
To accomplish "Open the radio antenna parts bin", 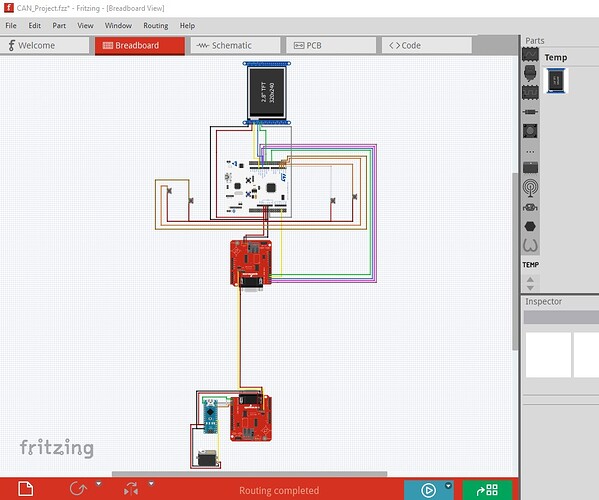I will pyautogui.click(x=530, y=188).
